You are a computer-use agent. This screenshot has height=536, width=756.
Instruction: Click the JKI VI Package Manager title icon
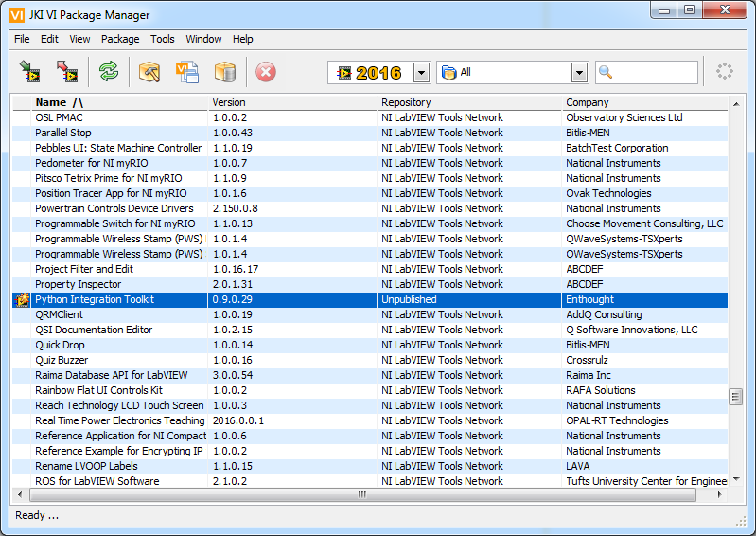point(17,15)
